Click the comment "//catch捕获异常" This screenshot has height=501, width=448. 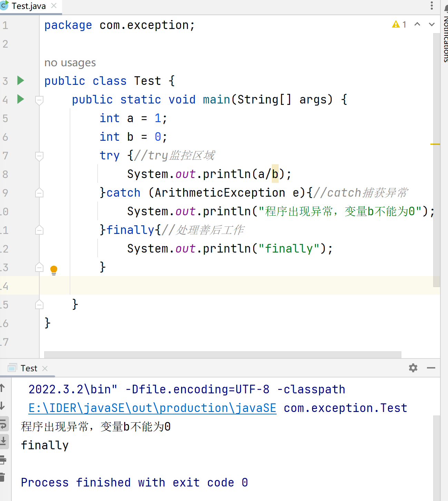click(x=361, y=193)
